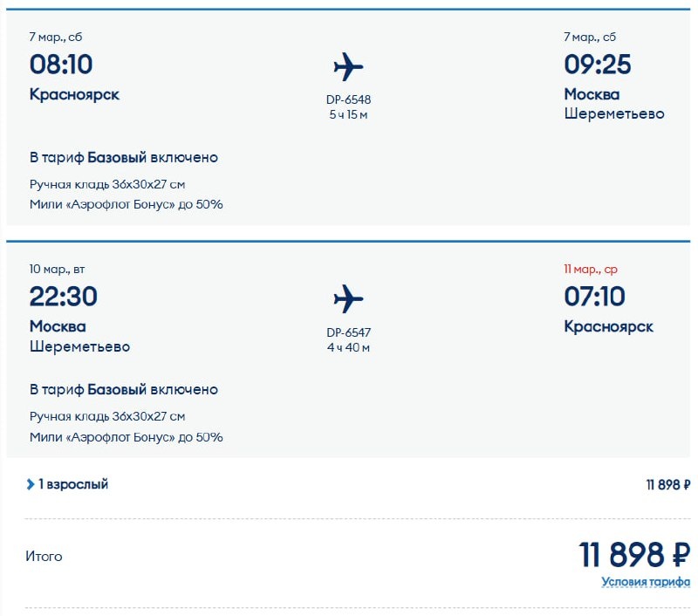Click Красноярск departure city in first flight
This screenshot has width=698, height=616.
point(74,94)
